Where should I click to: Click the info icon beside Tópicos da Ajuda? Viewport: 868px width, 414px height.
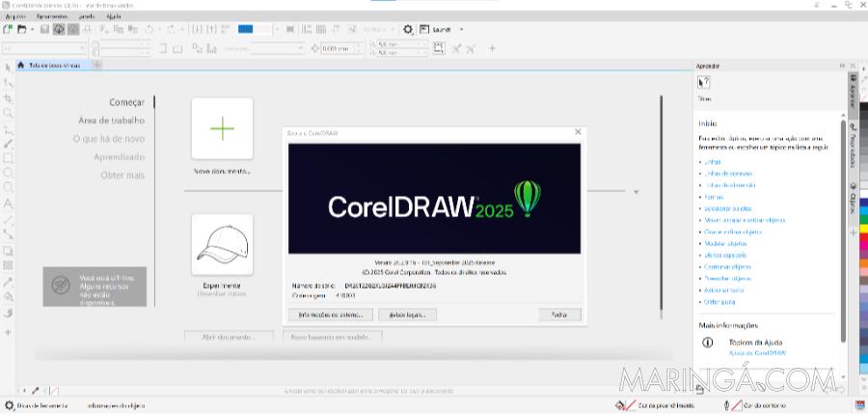tap(708, 343)
